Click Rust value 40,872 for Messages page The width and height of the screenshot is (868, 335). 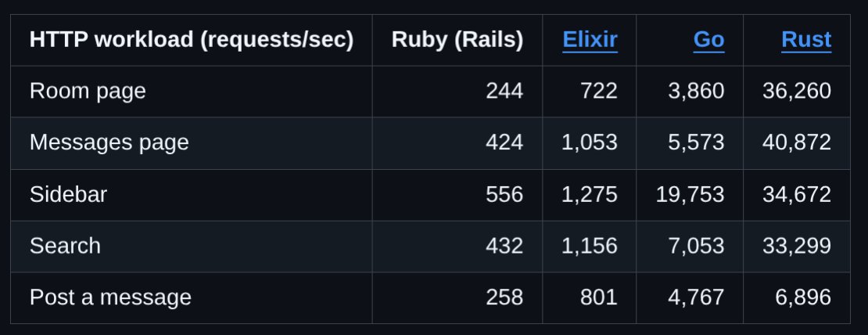tap(797, 143)
